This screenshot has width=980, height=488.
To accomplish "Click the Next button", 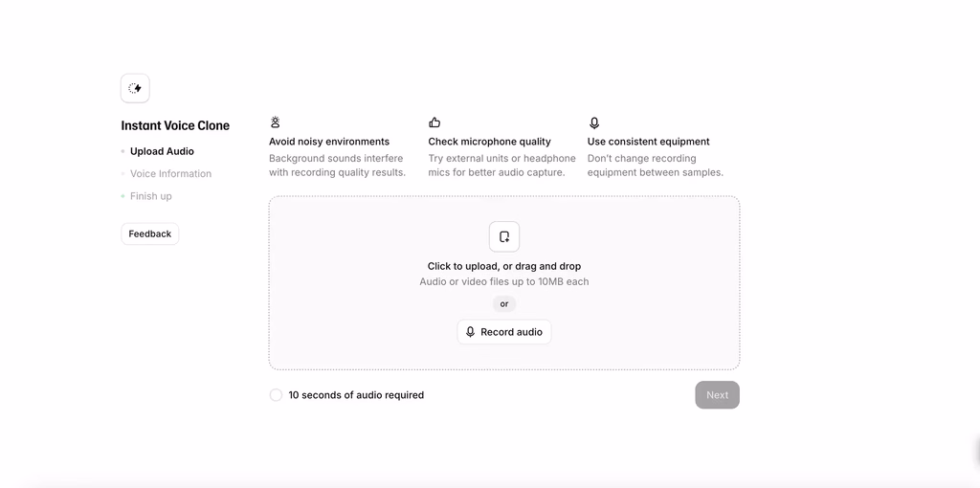I will click(718, 395).
